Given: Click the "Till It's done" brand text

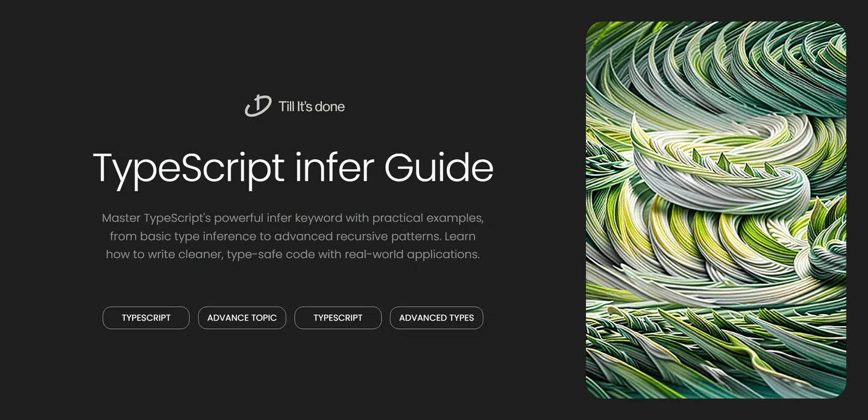Looking at the screenshot, I should tap(312, 107).
